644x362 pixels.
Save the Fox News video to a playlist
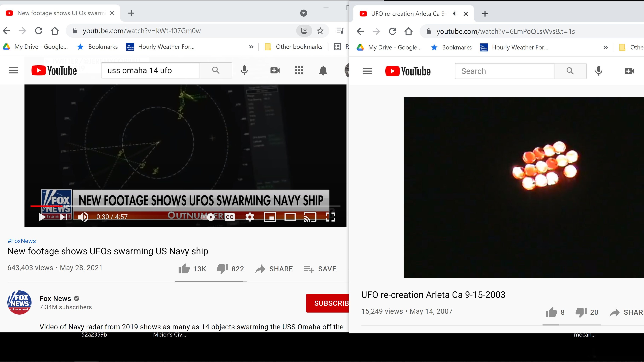pos(320,269)
